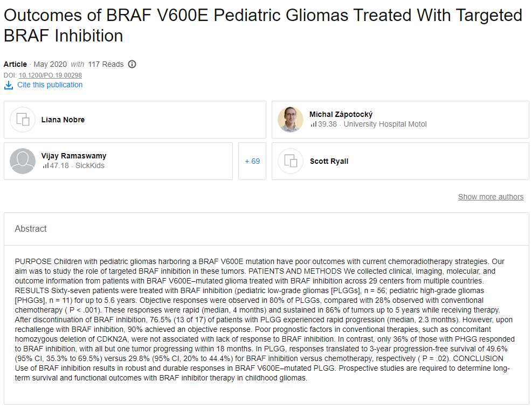Open the DOI link 10.1200/PO.19.00298
This screenshot has height=409, width=532.
pyautogui.click(x=50, y=75)
